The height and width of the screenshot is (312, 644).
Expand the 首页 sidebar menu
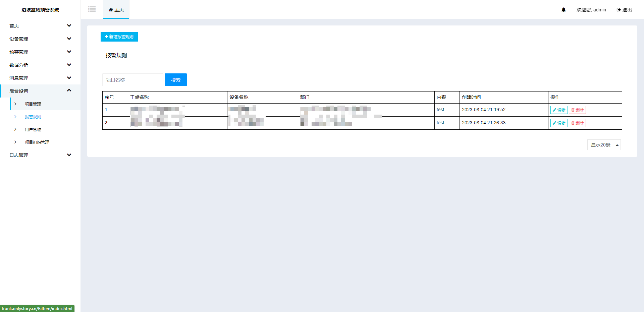(40, 26)
